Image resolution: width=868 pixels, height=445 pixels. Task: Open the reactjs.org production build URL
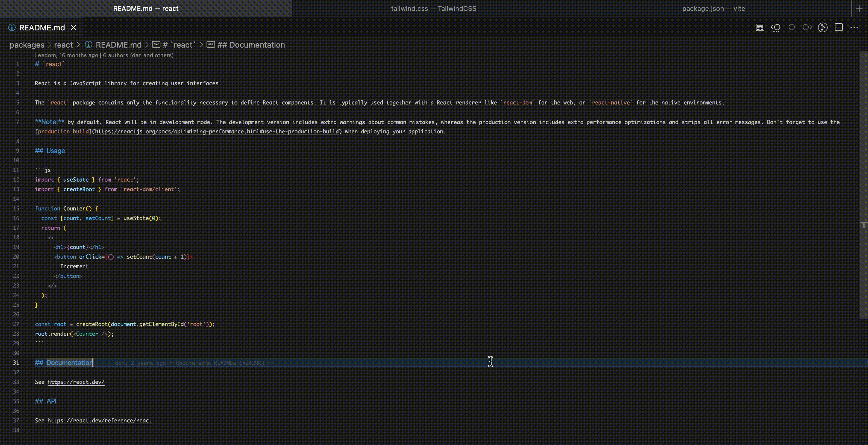pyautogui.click(x=217, y=132)
